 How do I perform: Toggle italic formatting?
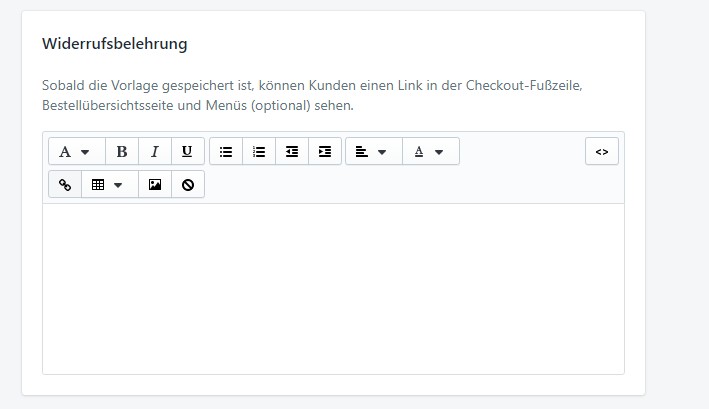155,152
